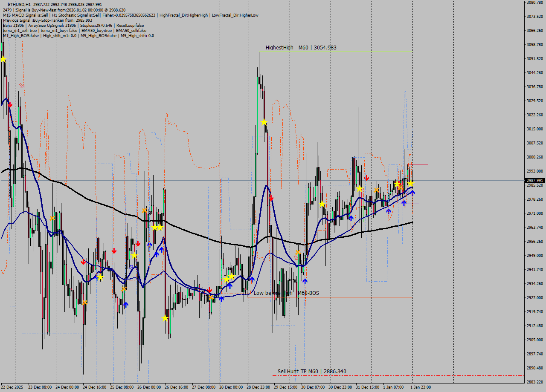Select the rightmost blue up arrow on chart
Viewport: 546px width, 392px height.
[x=413, y=193]
